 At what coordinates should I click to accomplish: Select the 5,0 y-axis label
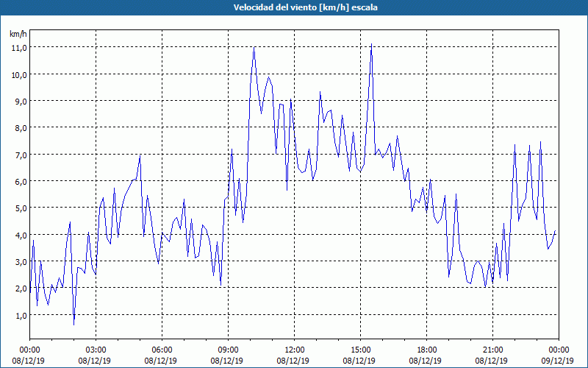point(21,208)
